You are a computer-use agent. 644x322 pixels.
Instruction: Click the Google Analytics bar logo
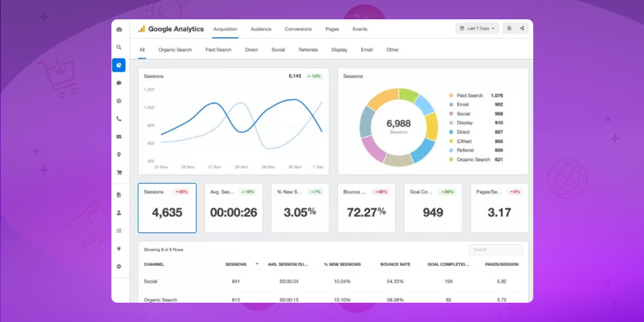click(x=141, y=29)
